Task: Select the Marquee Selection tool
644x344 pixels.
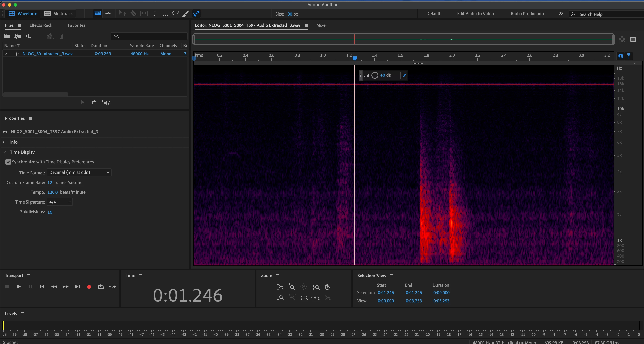Action: coord(165,13)
